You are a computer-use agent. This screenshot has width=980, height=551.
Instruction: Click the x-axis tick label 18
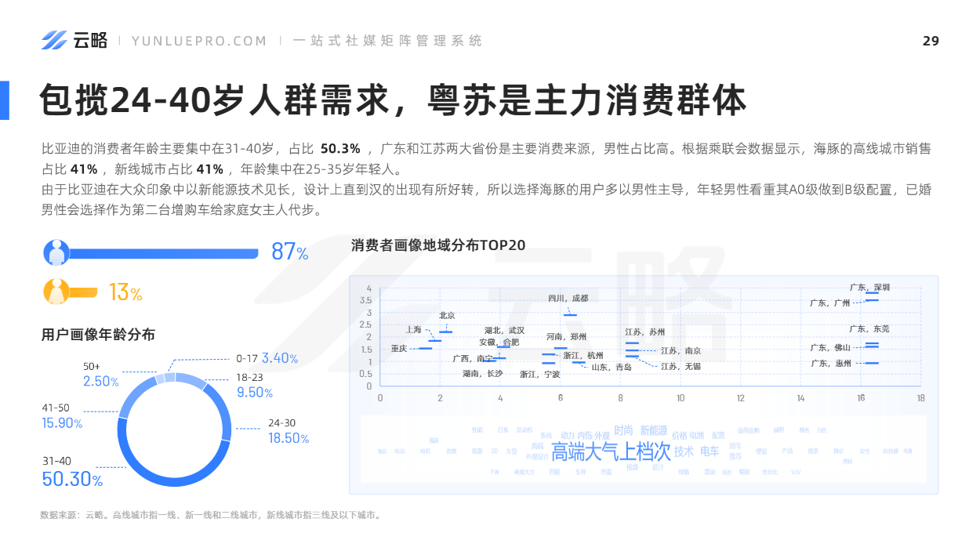pyautogui.click(x=920, y=399)
